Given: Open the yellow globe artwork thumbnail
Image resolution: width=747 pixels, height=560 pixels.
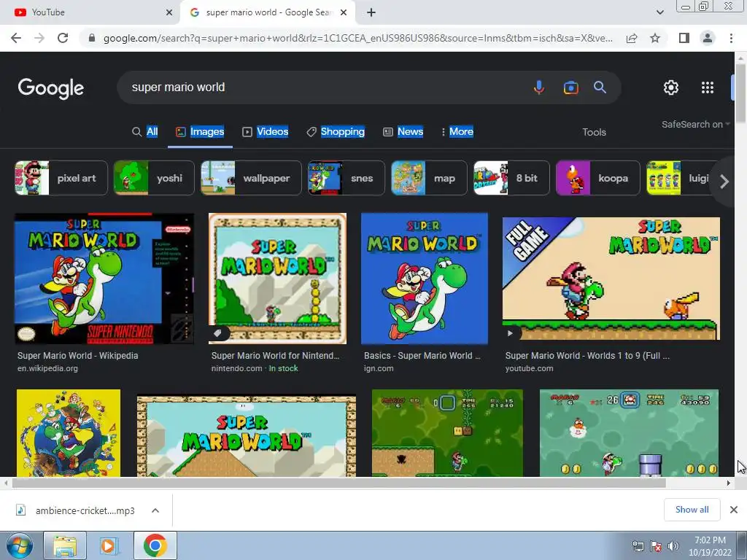Looking at the screenshot, I should pos(69,433).
